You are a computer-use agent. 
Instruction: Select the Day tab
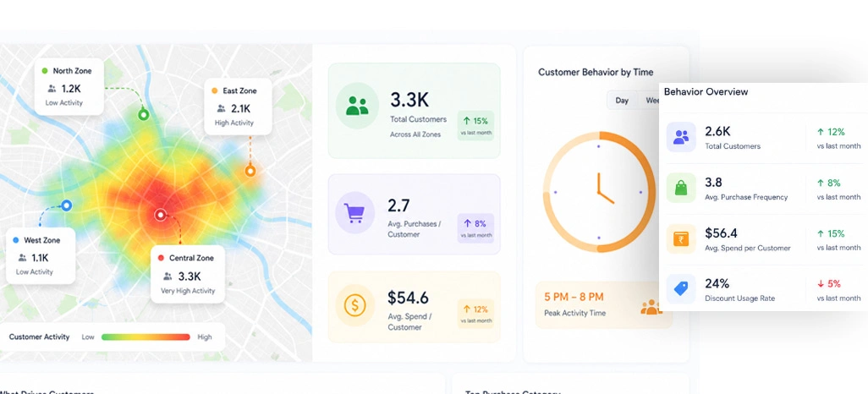[x=622, y=101]
